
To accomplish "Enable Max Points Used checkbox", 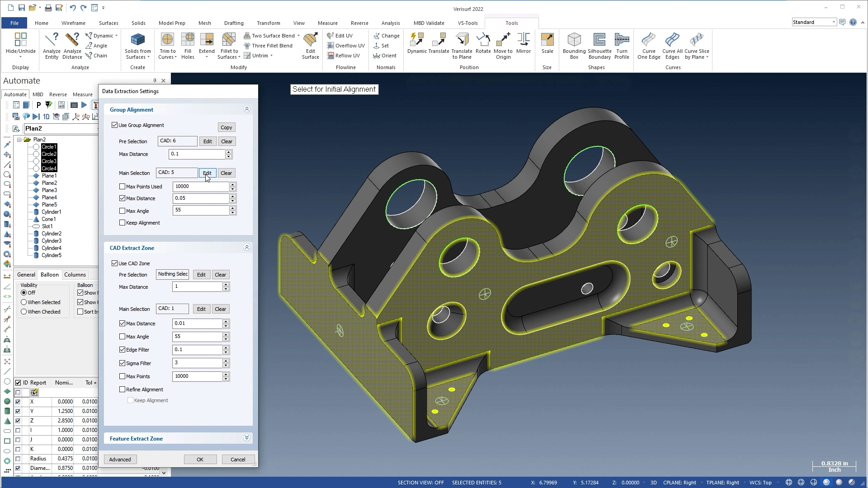I will (x=122, y=186).
